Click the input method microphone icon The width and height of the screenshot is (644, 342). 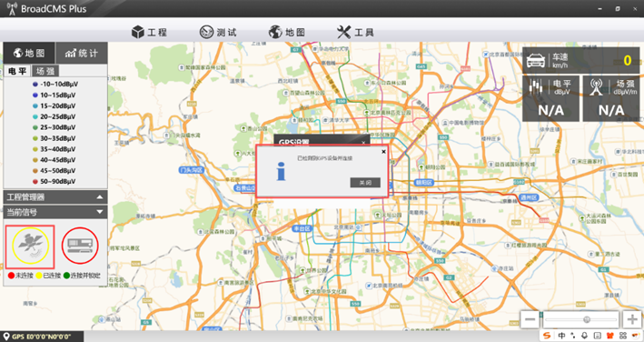tap(584, 336)
